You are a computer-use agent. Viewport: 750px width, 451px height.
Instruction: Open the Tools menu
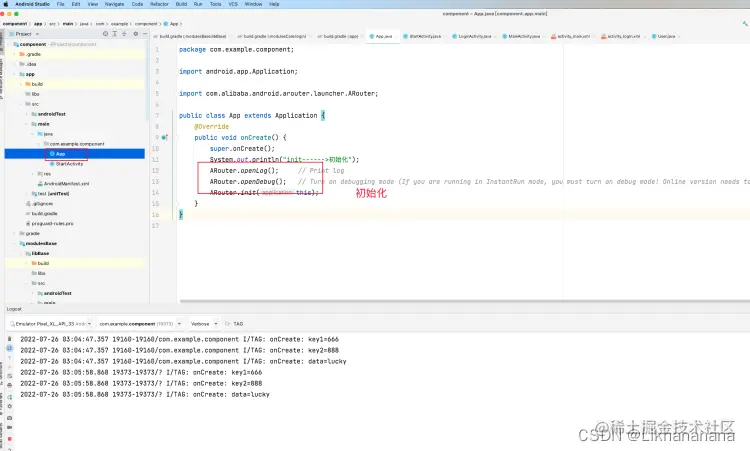tap(216, 4)
